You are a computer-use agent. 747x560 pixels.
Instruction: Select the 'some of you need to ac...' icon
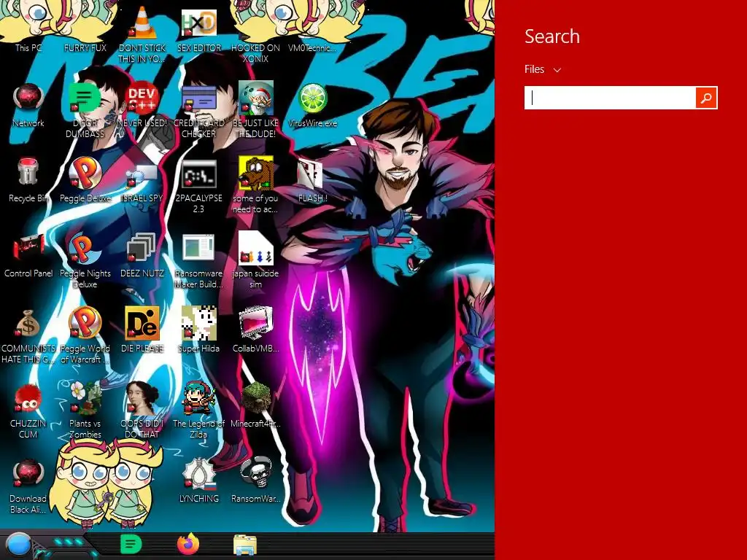click(255, 184)
